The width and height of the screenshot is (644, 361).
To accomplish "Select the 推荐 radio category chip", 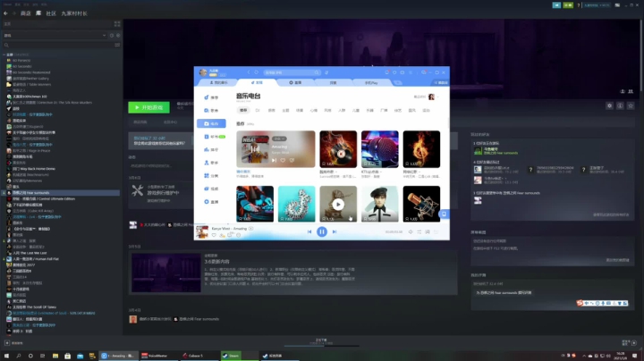I will [243, 110].
